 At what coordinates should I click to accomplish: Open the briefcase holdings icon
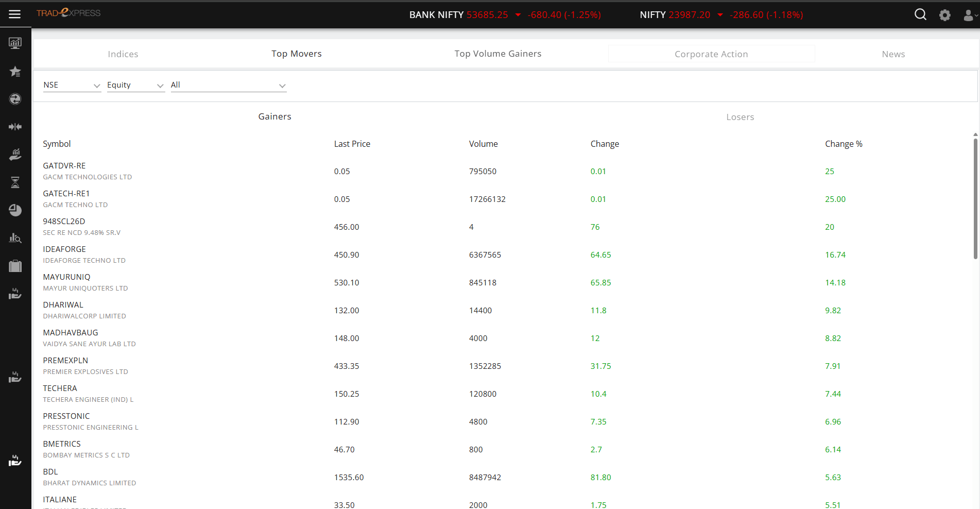(15, 266)
